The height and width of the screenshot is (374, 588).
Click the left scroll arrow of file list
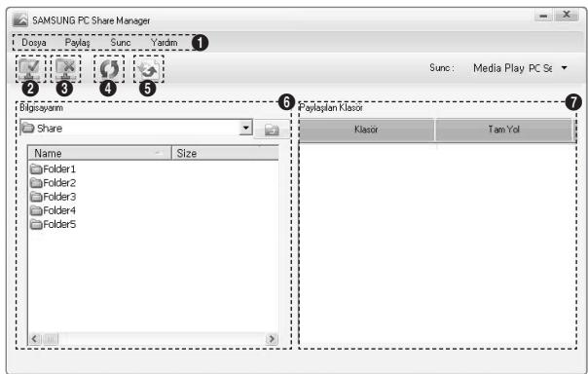pos(35,339)
